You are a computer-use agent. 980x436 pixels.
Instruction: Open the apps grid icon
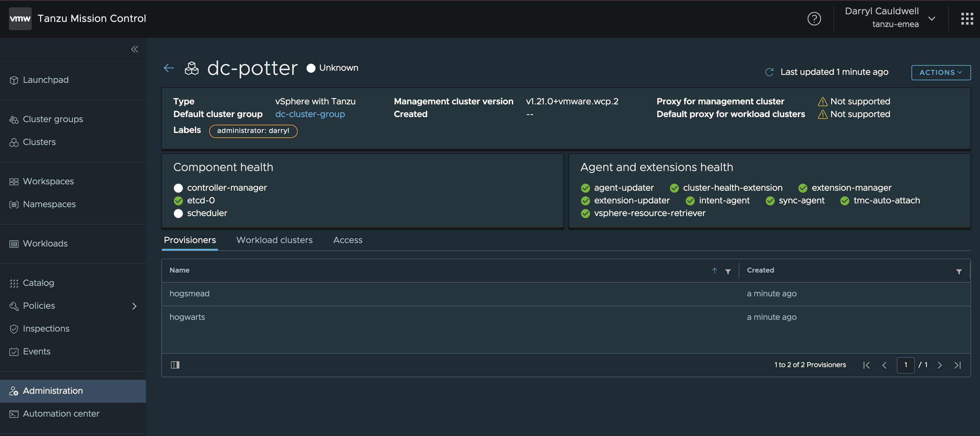[967, 19]
